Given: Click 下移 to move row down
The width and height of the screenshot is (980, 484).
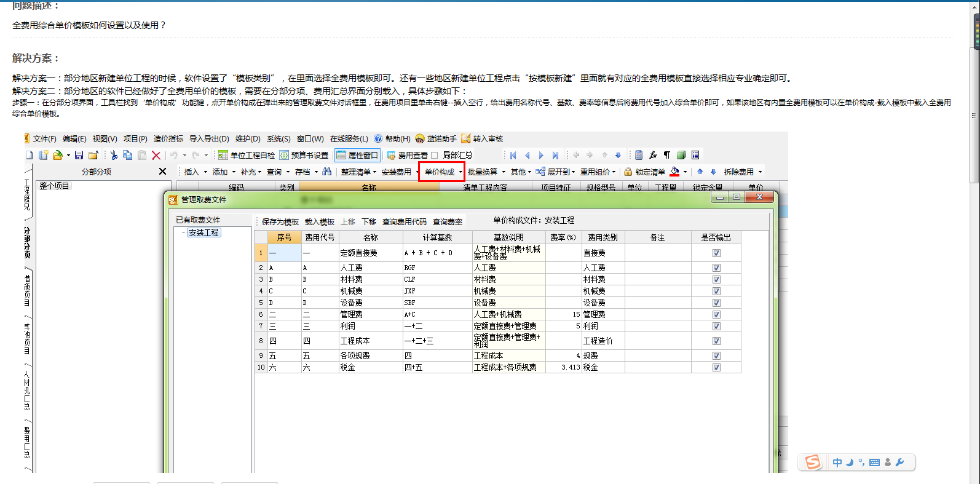Looking at the screenshot, I should (369, 221).
